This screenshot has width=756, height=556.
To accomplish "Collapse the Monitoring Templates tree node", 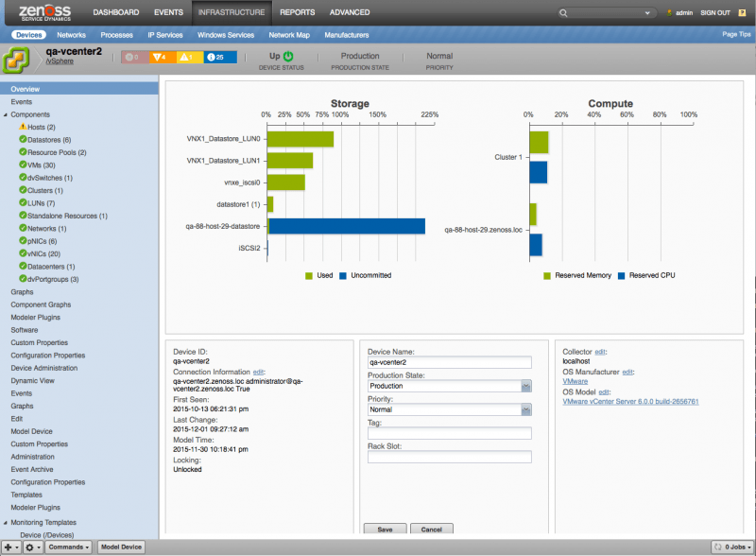I will [5, 522].
